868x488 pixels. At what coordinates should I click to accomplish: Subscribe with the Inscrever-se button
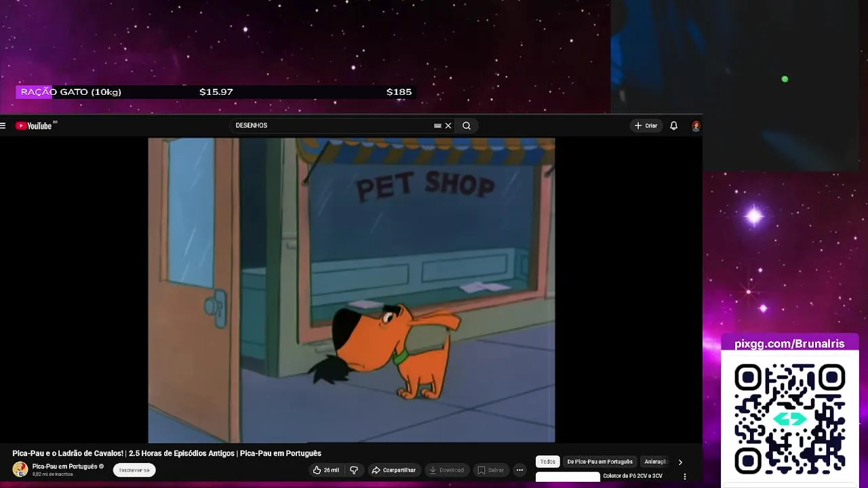(x=134, y=470)
